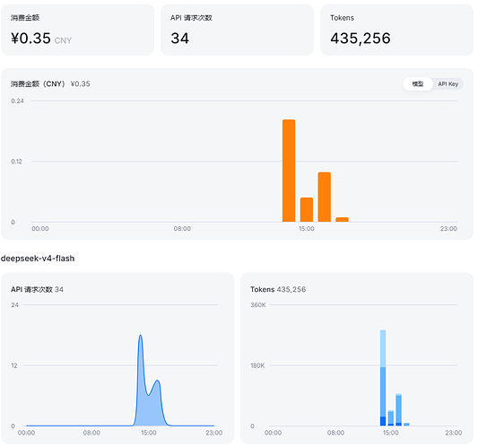Click the third orange spending bar

click(325, 197)
